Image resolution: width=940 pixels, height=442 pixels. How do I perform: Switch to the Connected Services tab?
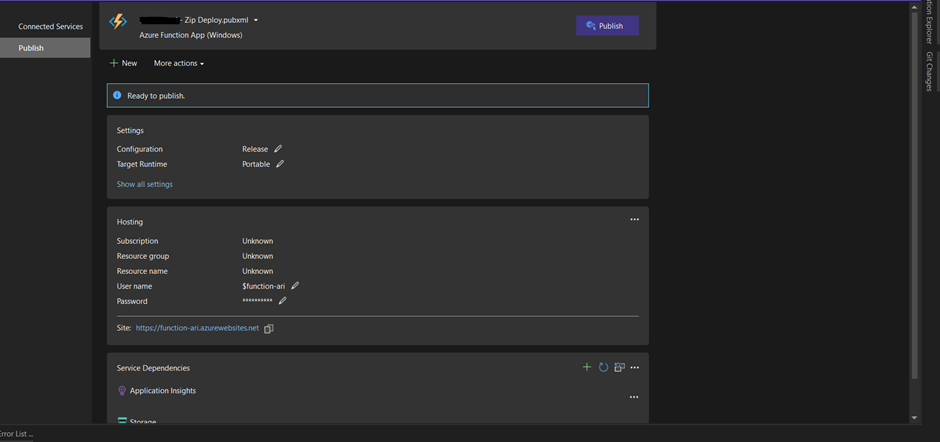click(x=50, y=27)
